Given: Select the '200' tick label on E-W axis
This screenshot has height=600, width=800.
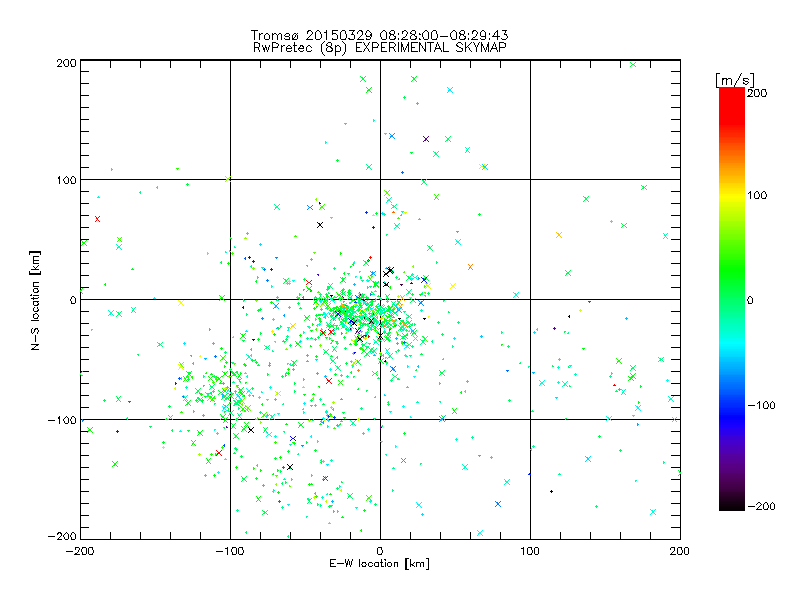Looking at the screenshot, I should (680, 551).
